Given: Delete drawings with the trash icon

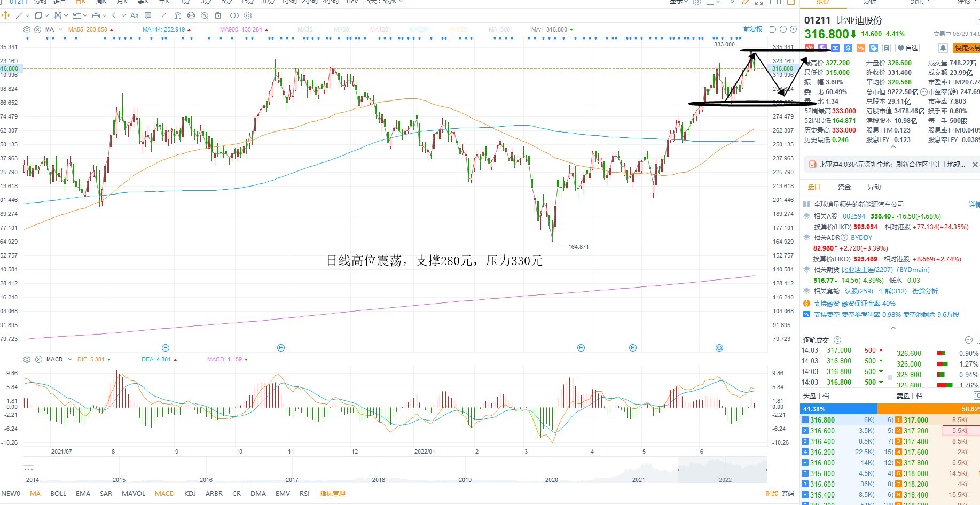Looking at the screenshot, I should tap(218, 15).
